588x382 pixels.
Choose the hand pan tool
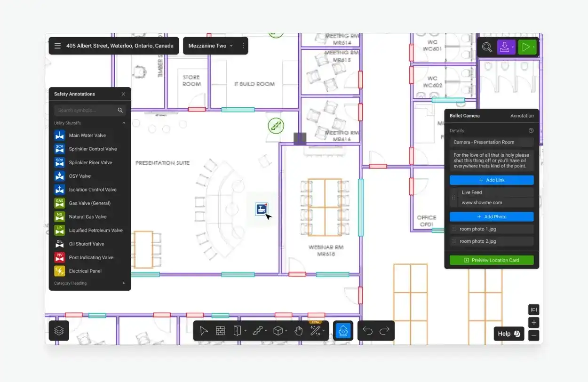[298, 331]
